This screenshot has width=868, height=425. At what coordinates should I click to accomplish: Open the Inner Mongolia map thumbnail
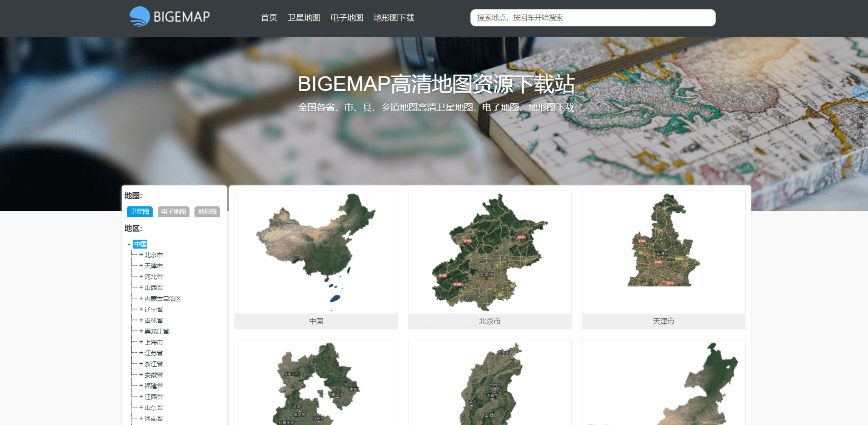(663, 383)
